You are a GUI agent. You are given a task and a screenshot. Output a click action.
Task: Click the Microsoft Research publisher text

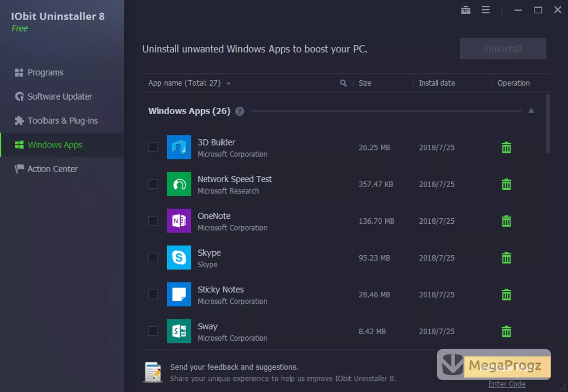pyautogui.click(x=228, y=191)
